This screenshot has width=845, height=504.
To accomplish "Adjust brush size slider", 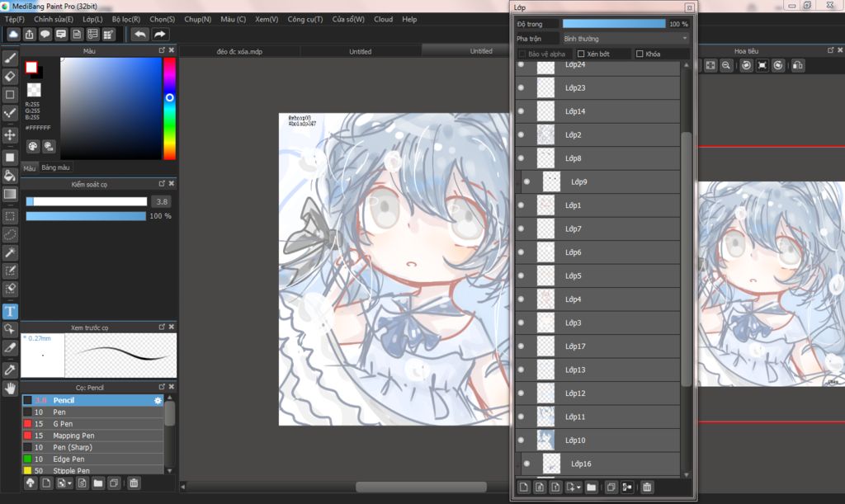I will [86, 201].
